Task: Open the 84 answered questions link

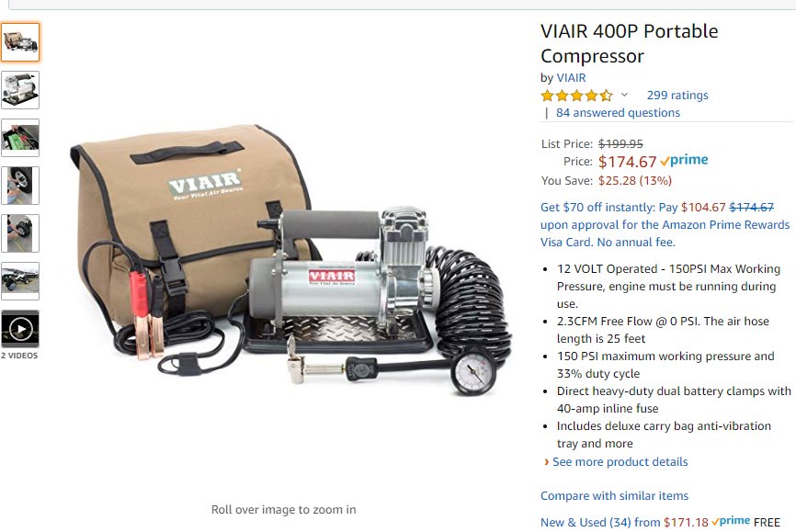Action: click(618, 113)
